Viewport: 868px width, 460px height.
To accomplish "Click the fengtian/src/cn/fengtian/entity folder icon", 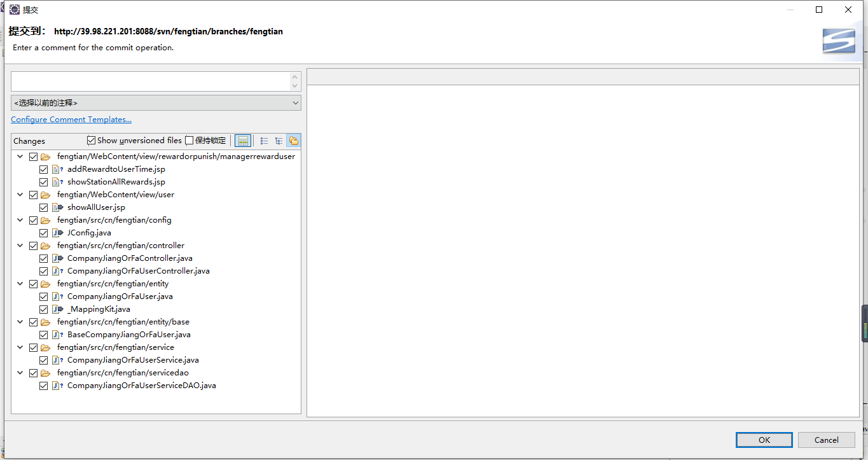I will click(x=45, y=284).
